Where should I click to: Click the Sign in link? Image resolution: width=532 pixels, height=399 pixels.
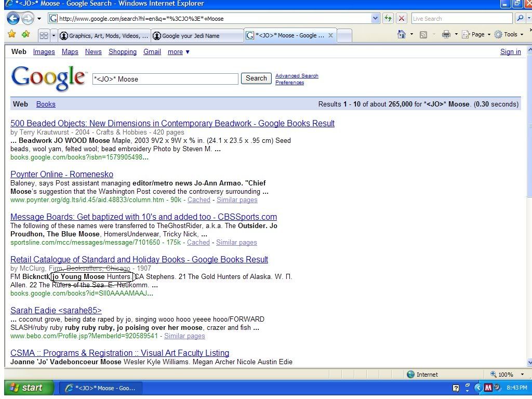(x=510, y=51)
